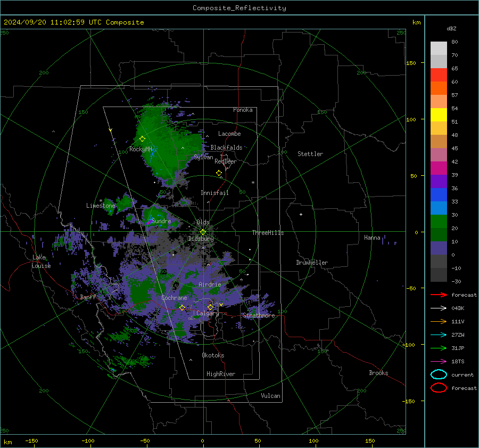Viewport: 479px width, 448px height.
Task: Click the white asterisk marker east of Innisfail
Action: tap(253, 183)
